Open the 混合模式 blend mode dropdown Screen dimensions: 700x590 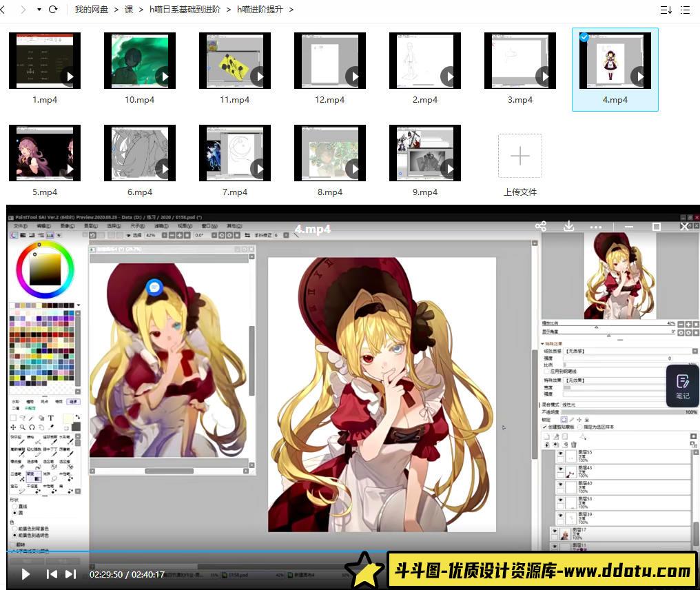click(615, 405)
